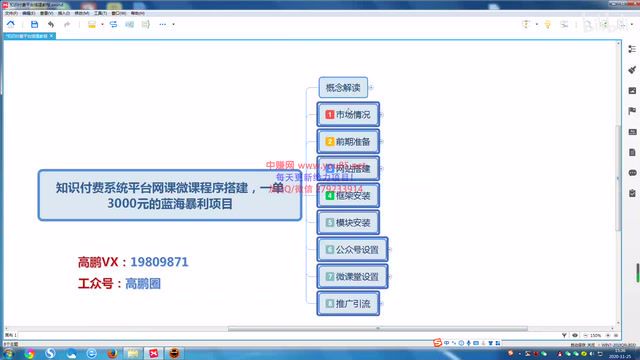The height and width of the screenshot is (360, 640).
Task: Open the Windows Start button
Action: [8, 353]
